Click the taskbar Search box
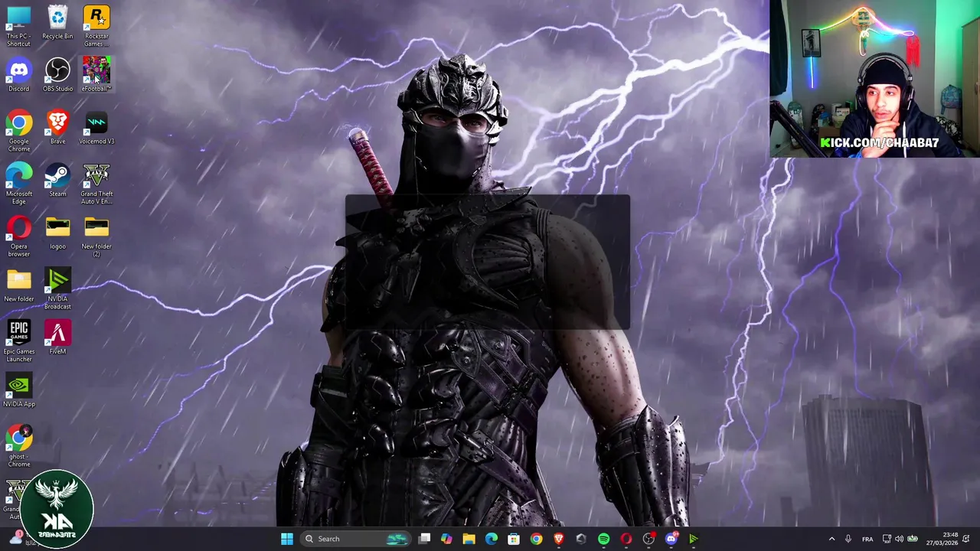 pos(356,539)
